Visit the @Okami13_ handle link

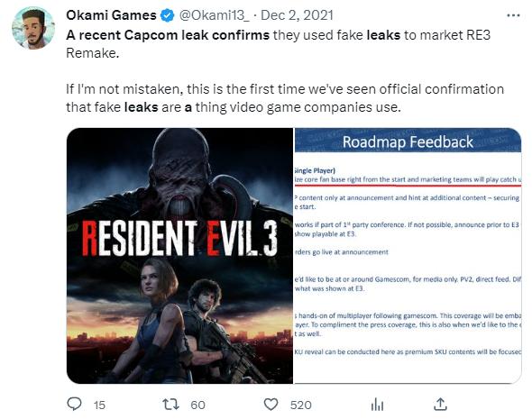(x=214, y=15)
